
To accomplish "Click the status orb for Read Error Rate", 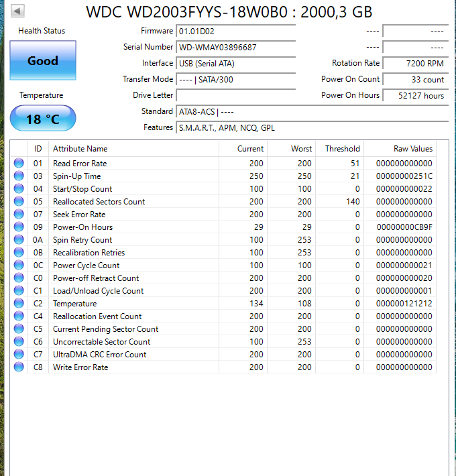I will click(19, 163).
